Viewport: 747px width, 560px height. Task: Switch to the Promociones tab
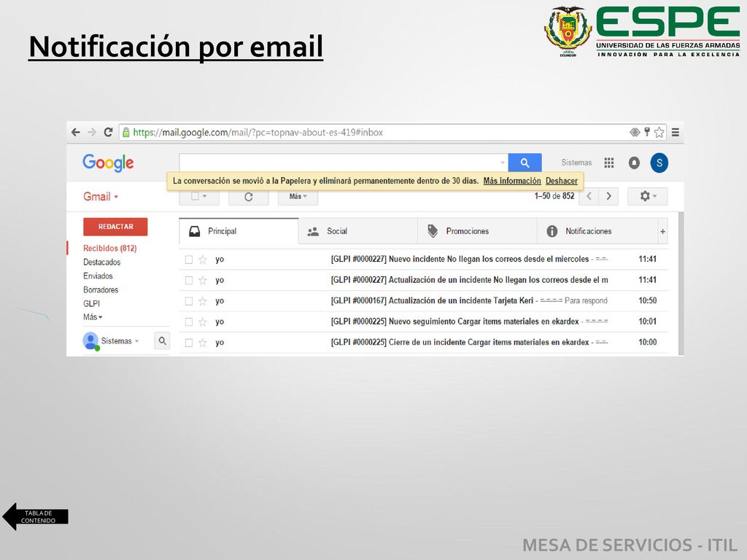tap(477, 231)
